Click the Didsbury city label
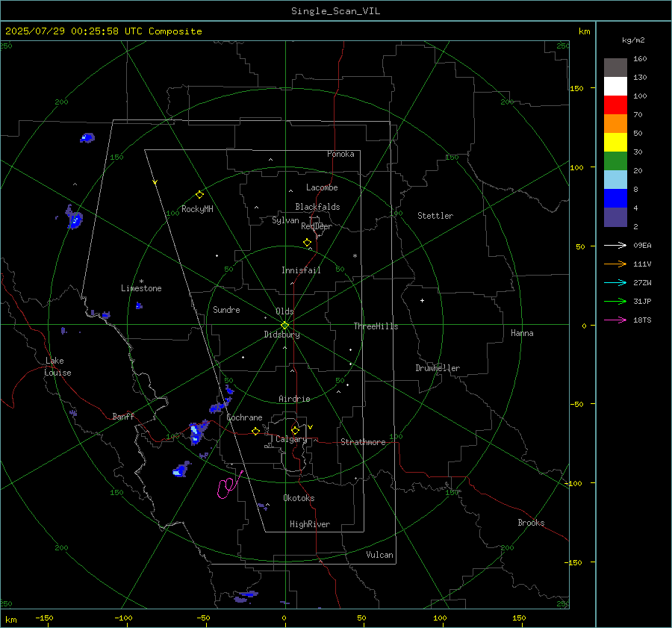The height and width of the screenshot is (628, 672). pos(281,335)
